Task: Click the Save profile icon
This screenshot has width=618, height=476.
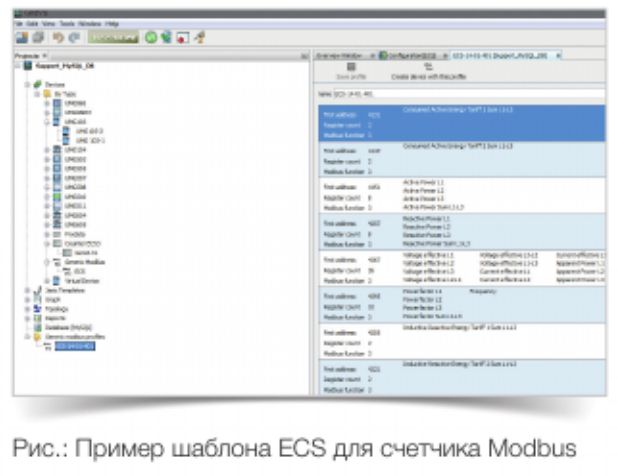Action: coord(351,68)
